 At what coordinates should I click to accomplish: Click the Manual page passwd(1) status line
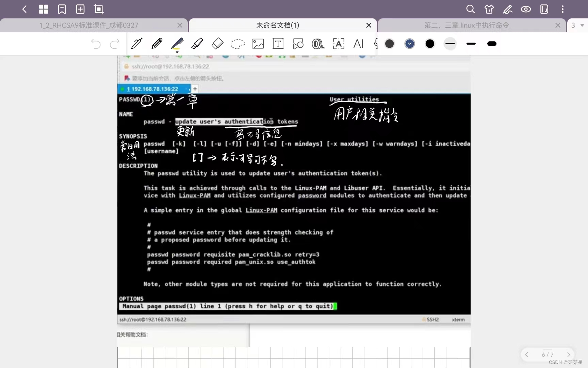click(228, 306)
